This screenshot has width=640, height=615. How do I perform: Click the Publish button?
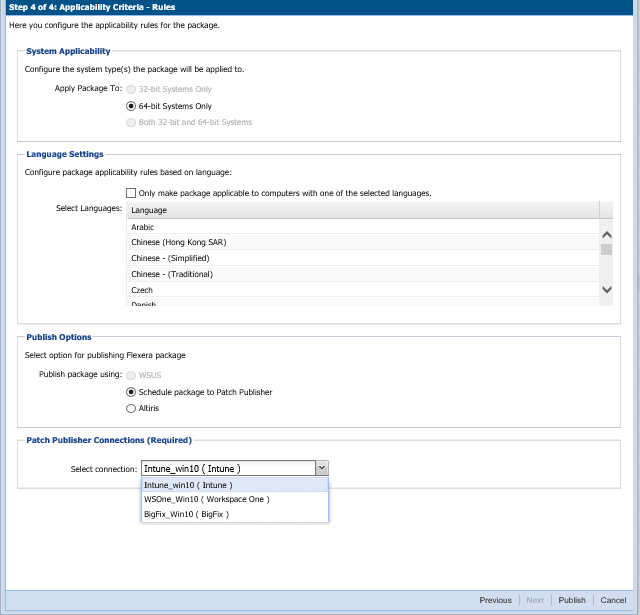pyautogui.click(x=572, y=600)
